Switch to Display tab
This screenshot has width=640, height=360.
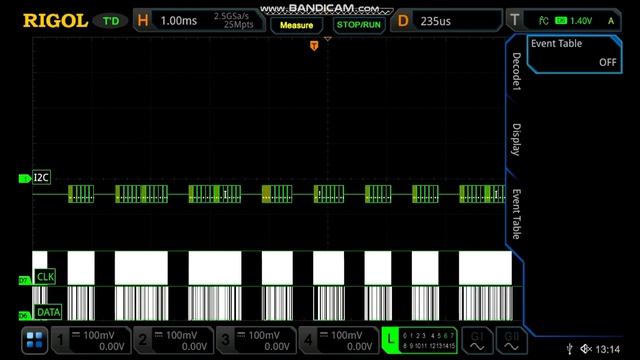(516, 139)
